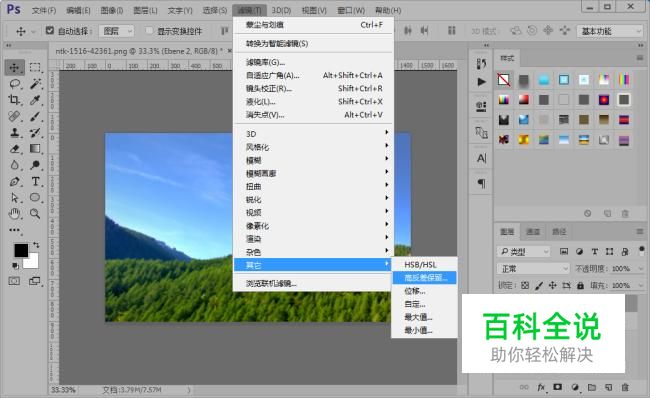Open the 文件(F) menu
650x398 pixels.
pyautogui.click(x=44, y=10)
